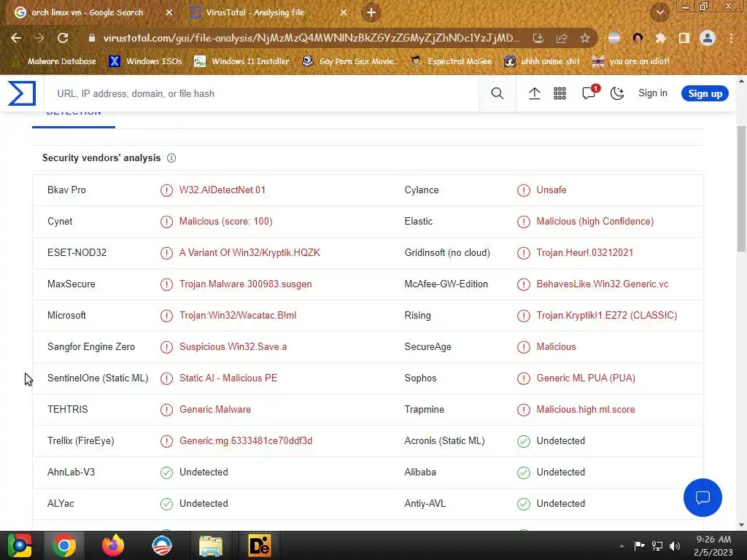Click the alert icon in Bkav Pro row
747x560 pixels.
(x=166, y=190)
